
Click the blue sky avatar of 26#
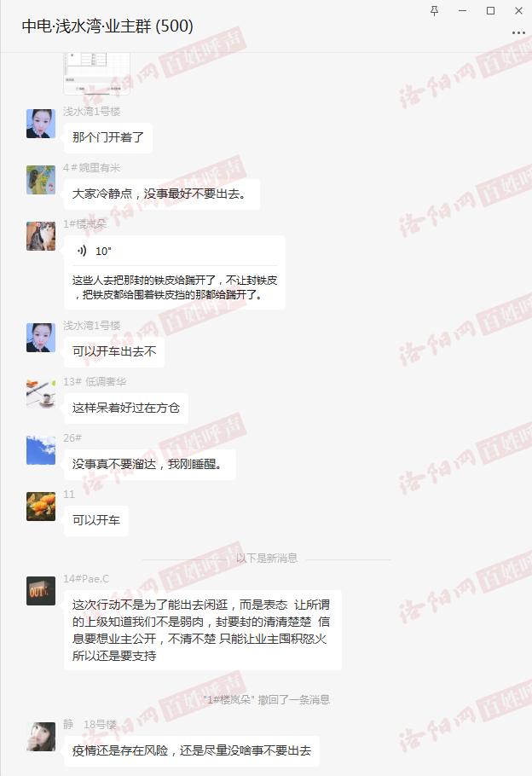(x=41, y=450)
